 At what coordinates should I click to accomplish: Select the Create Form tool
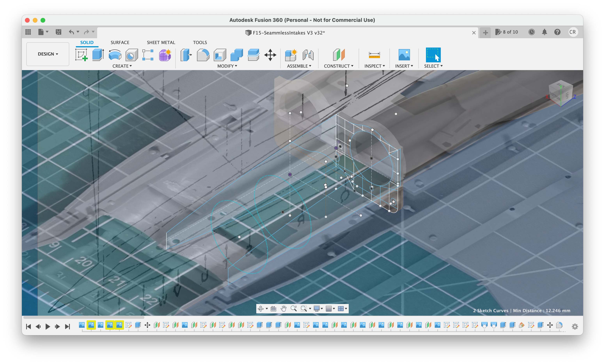[165, 55]
